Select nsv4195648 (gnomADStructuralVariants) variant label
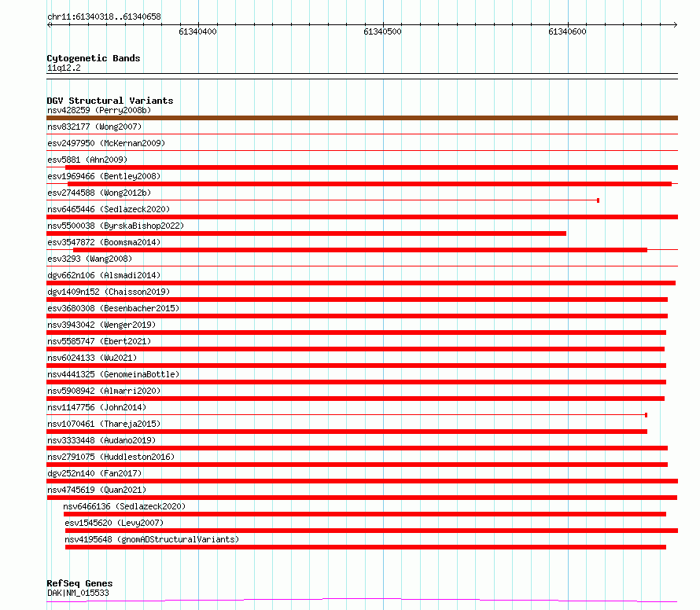 point(152,539)
